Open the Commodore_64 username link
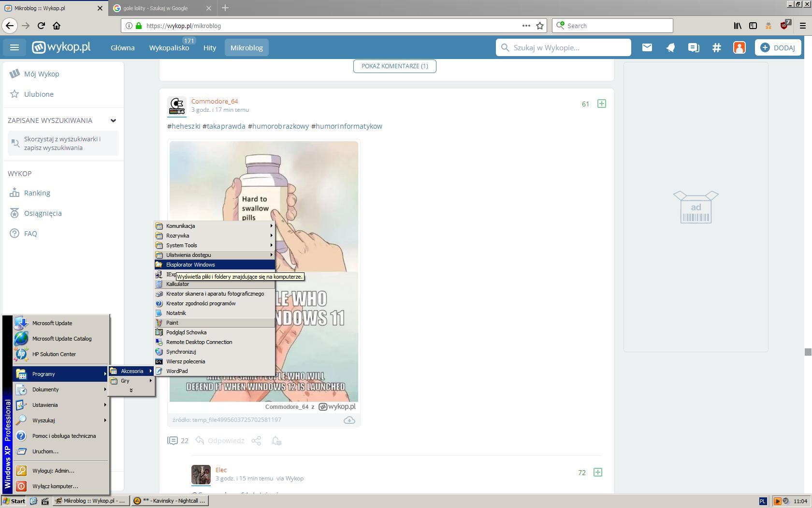This screenshot has height=508, width=812. click(215, 101)
